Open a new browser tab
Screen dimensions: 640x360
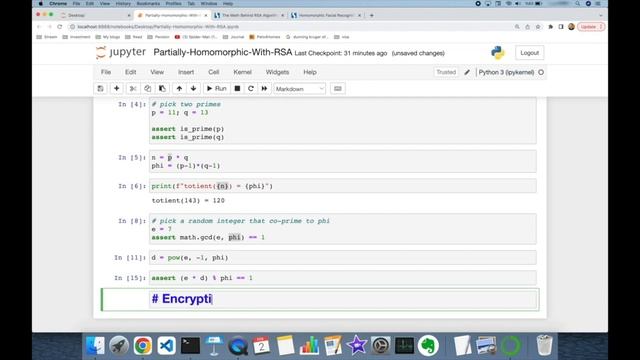pyautogui.click(x=371, y=15)
